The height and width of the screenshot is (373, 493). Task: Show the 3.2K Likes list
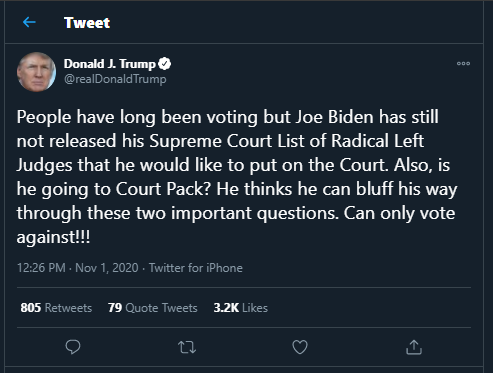(x=241, y=308)
